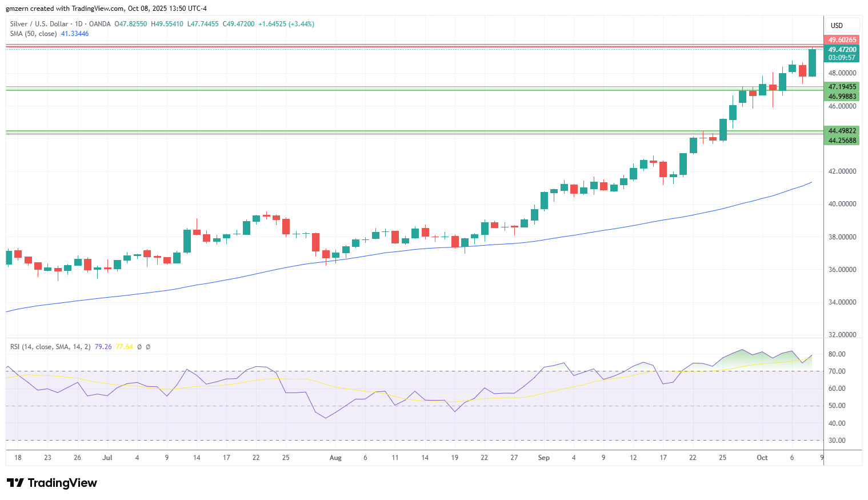
Task: Select the SMA (50, close) indicator legend
Action: tap(33, 34)
